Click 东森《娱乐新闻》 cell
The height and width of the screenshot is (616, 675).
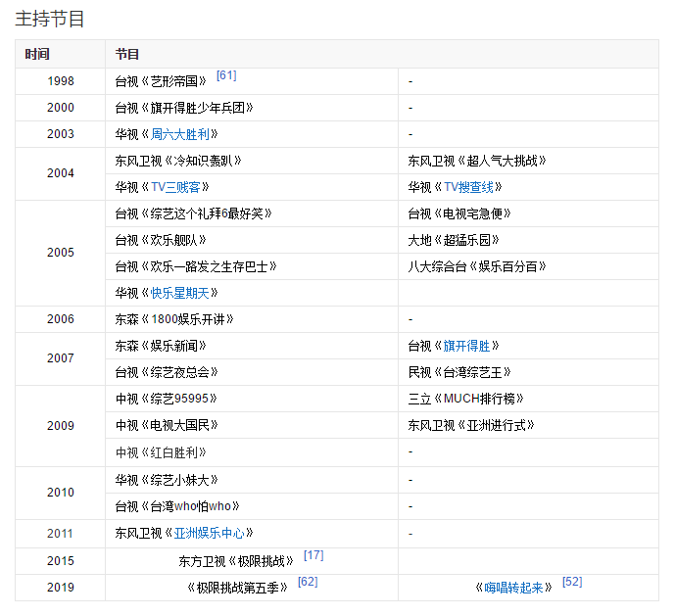[x=252, y=346]
